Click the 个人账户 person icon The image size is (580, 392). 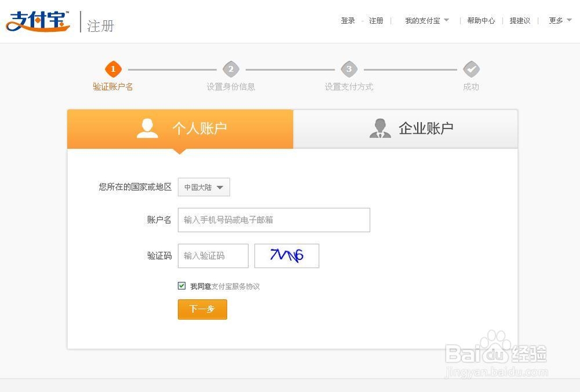click(x=147, y=128)
